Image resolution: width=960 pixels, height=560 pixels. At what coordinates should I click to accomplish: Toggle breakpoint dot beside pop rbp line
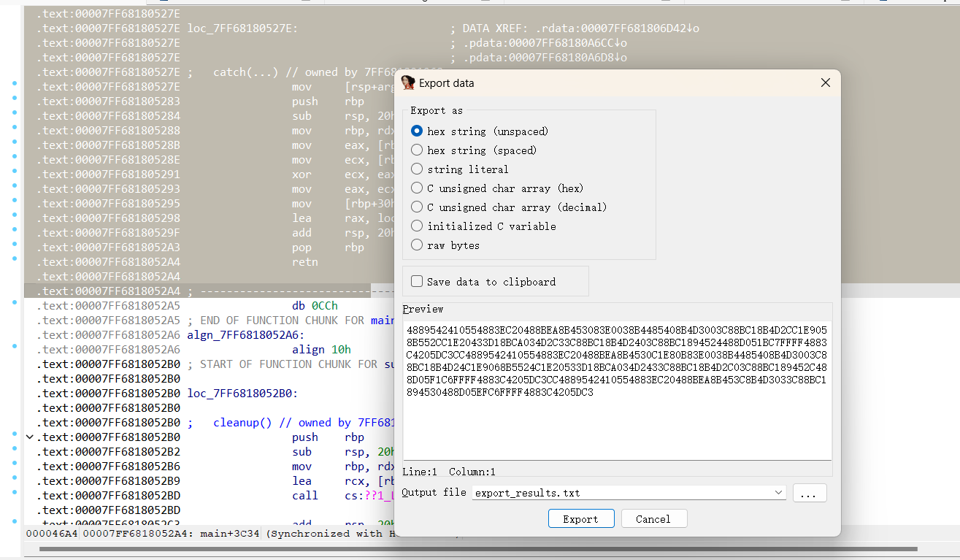click(x=15, y=245)
